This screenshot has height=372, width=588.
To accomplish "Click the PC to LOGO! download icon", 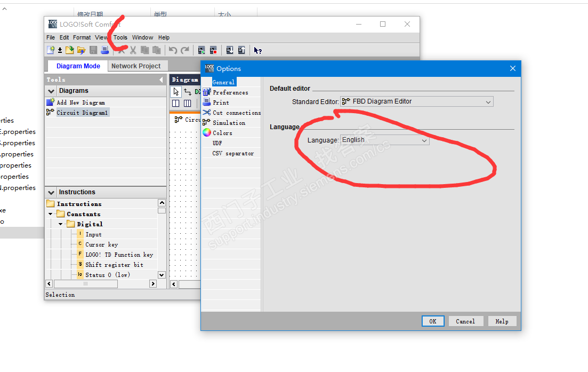I will pyautogui.click(x=230, y=50).
